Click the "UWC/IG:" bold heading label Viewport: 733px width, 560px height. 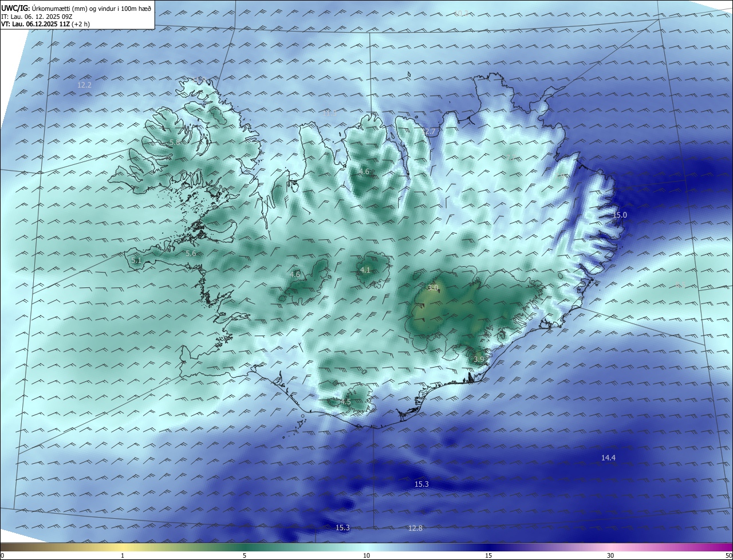[x=15, y=9]
